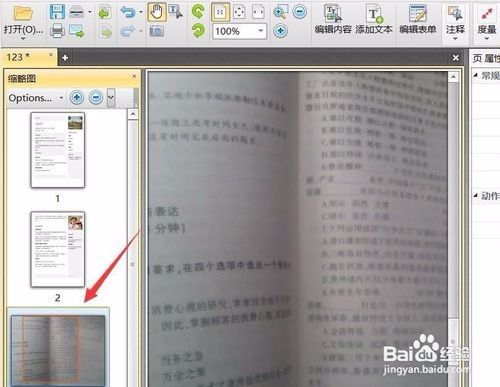This screenshot has width=500, height=387.
Task: Select page 1 thumbnail
Action: click(x=58, y=150)
